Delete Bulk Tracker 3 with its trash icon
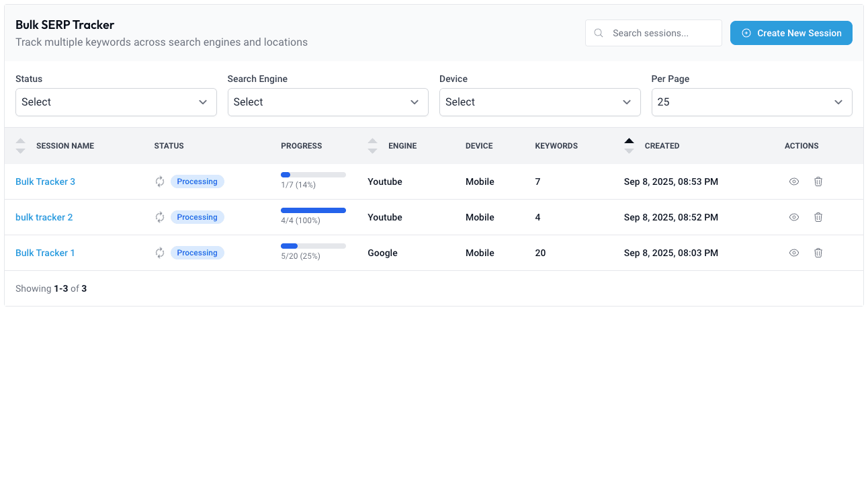The image size is (868, 486). pos(818,181)
